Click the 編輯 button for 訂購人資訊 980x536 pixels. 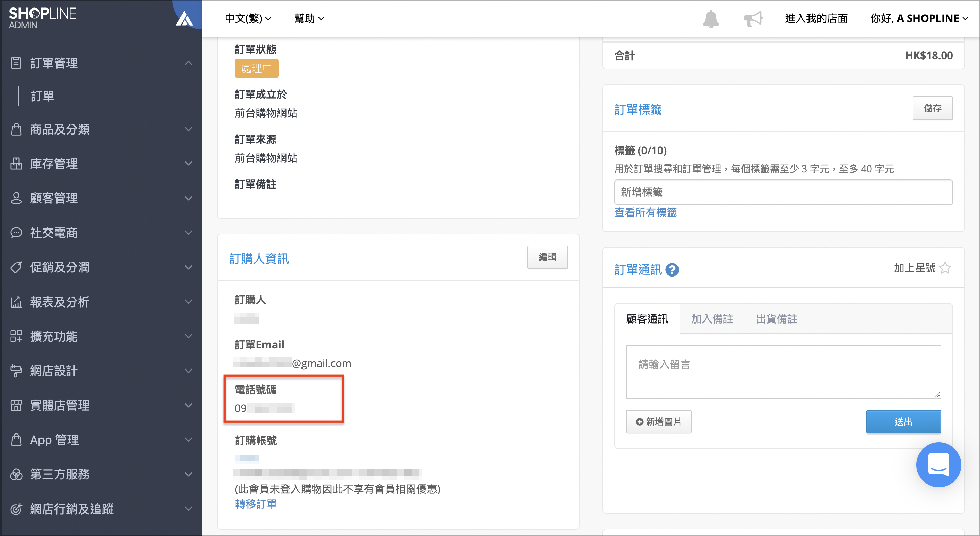click(548, 257)
